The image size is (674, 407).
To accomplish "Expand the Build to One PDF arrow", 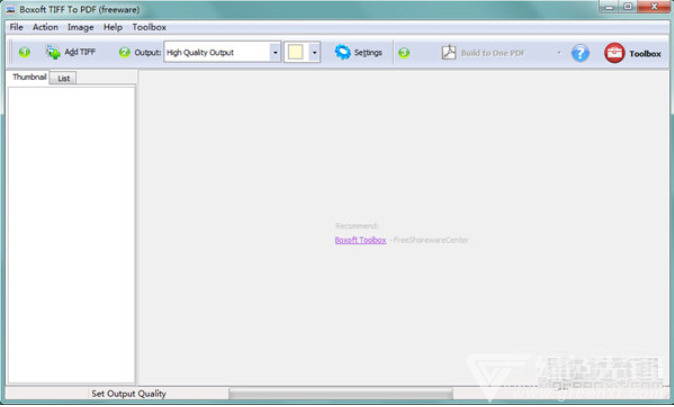I will (559, 52).
